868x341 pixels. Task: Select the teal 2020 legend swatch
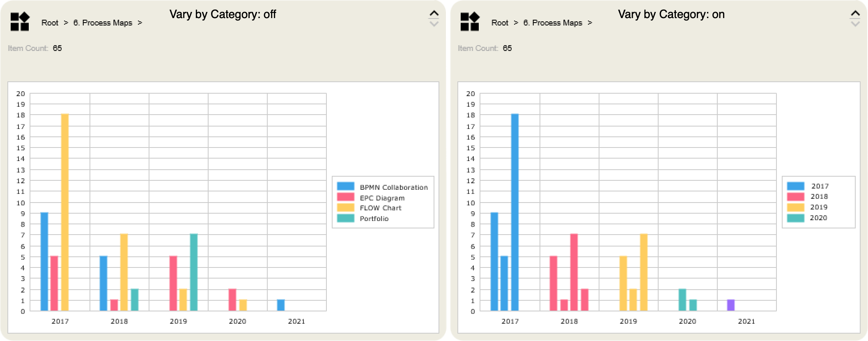click(795, 218)
